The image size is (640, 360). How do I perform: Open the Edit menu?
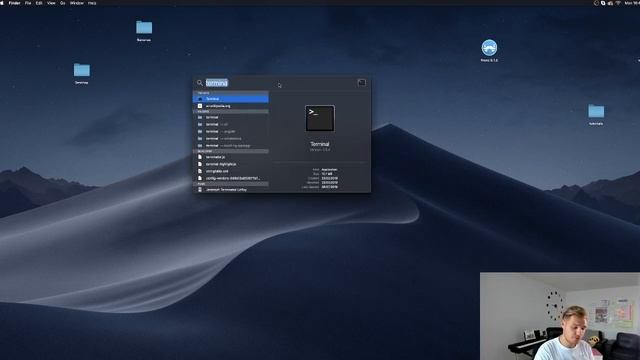coord(39,3)
